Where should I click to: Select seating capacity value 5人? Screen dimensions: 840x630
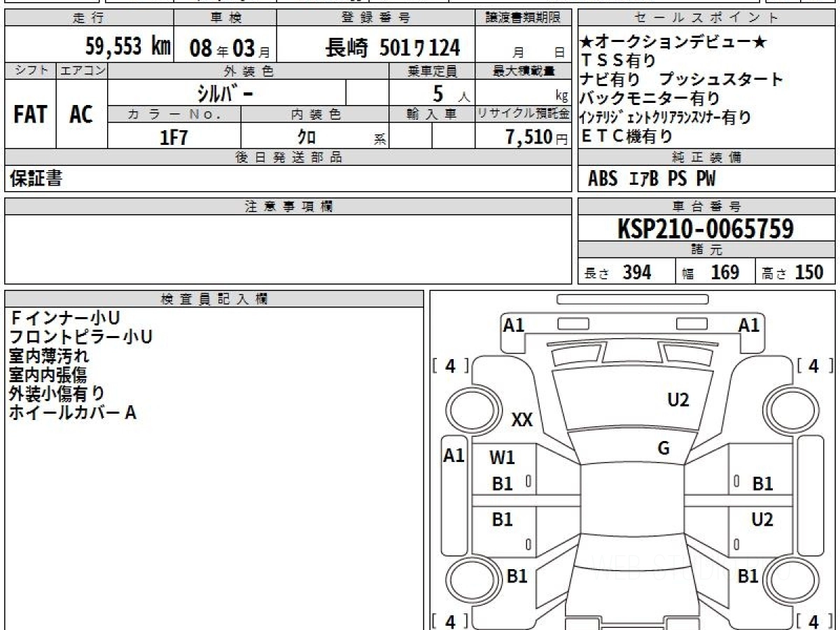pyautogui.click(x=451, y=93)
